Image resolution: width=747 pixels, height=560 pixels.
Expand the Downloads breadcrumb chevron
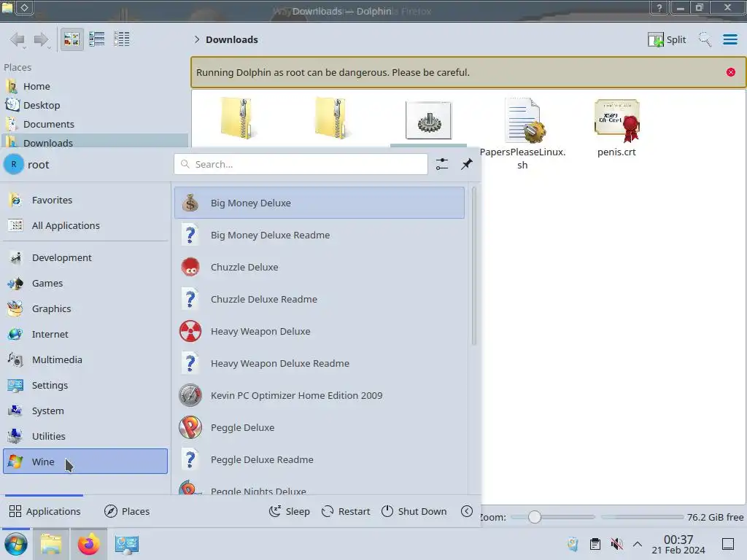197,39
